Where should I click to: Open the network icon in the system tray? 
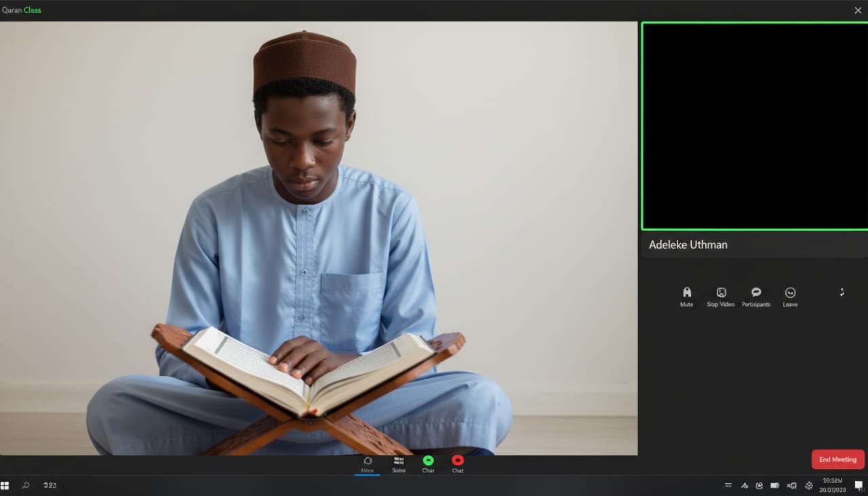point(774,485)
